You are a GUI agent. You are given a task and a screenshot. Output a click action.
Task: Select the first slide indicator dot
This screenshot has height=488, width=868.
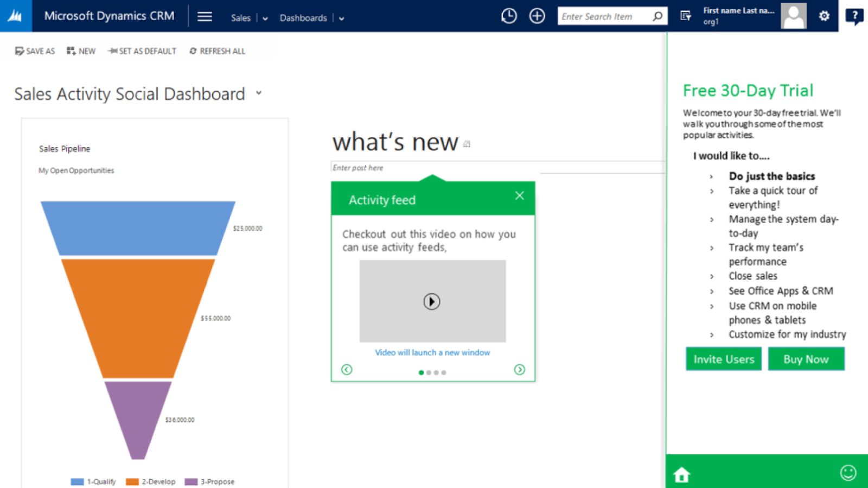pyautogui.click(x=421, y=372)
